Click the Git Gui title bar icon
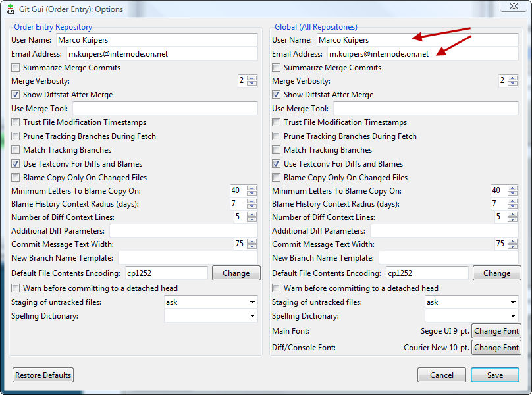The image size is (532, 395). coord(11,9)
